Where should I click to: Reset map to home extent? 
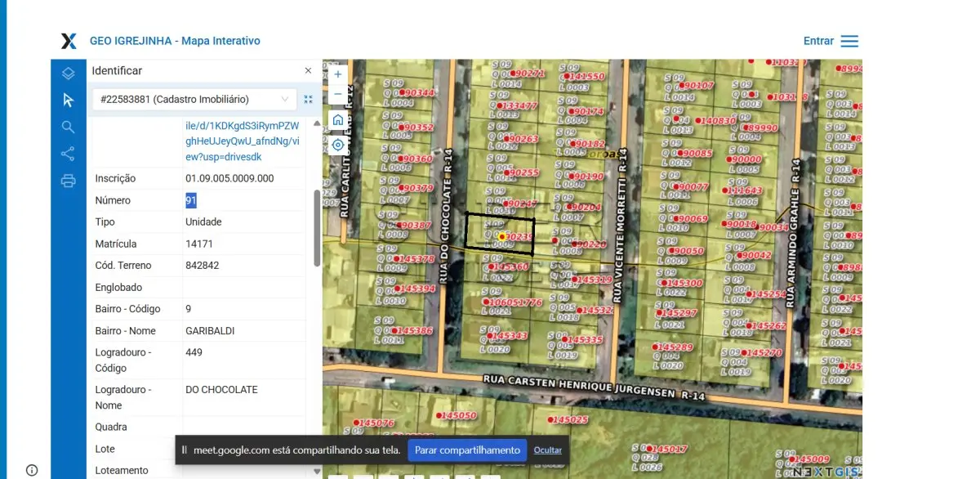[x=338, y=119]
